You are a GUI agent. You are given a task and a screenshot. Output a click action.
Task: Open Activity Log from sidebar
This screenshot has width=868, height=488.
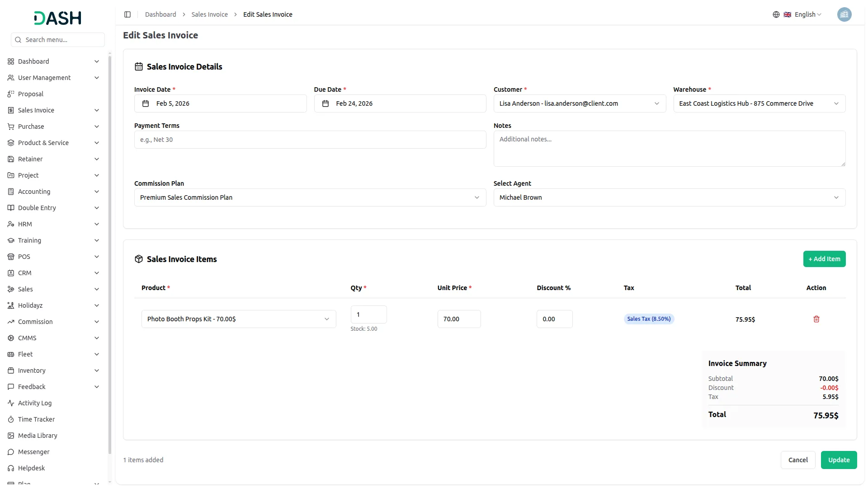pyautogui.click(x=35, y=403)
